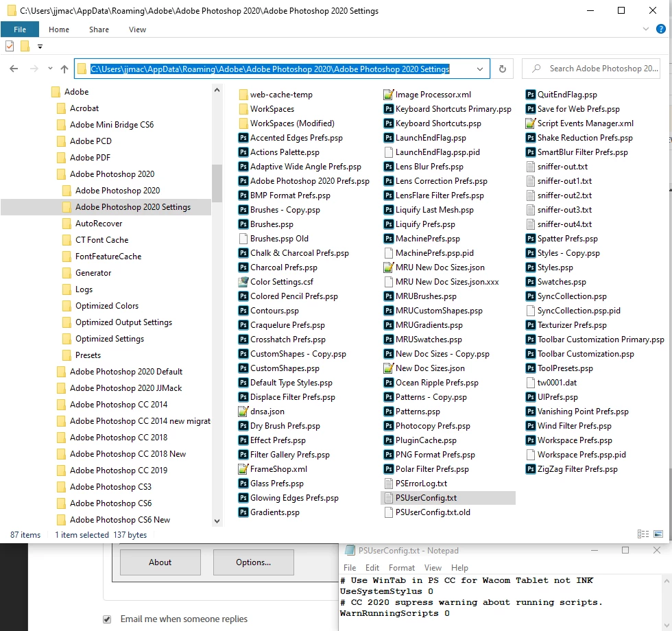Click the New Folder quick access icon
The width and height of the screenshot is (672, 631).
pos(25,46)
